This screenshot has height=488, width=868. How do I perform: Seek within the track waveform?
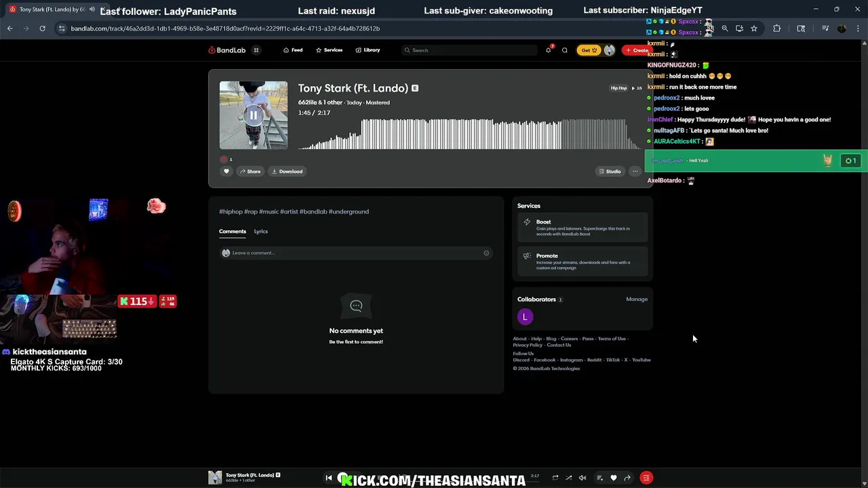[469, 134]
